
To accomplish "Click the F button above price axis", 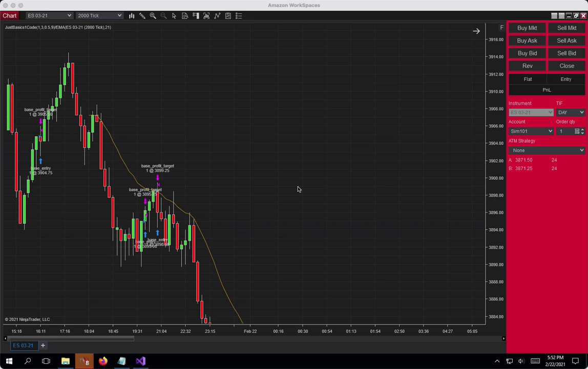I will [x=502, y=27].
